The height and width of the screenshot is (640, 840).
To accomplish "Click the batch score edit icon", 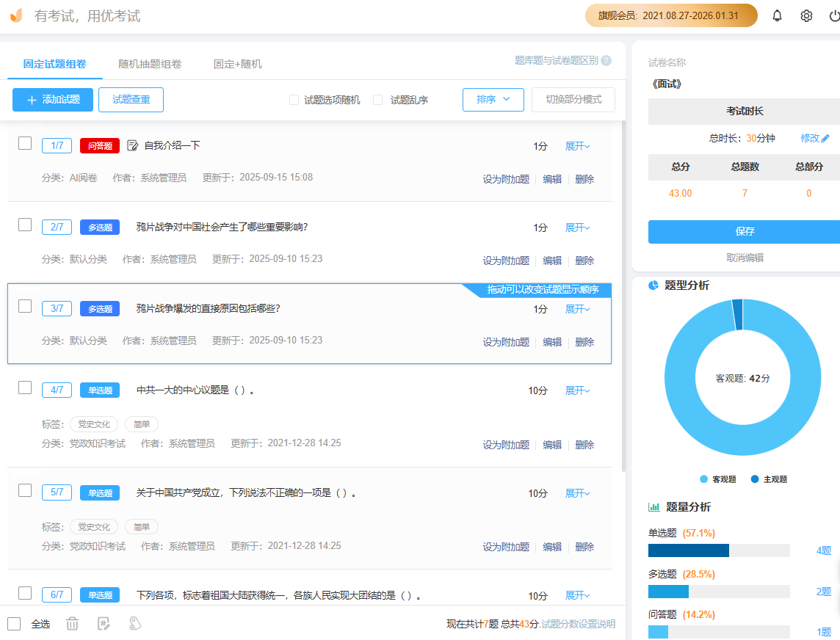I will coord(104,624).
